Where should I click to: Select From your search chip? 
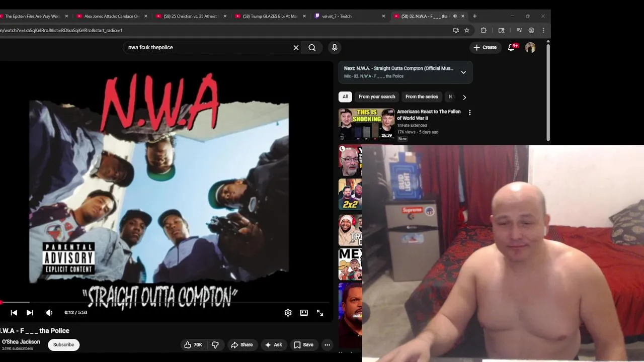377,97
